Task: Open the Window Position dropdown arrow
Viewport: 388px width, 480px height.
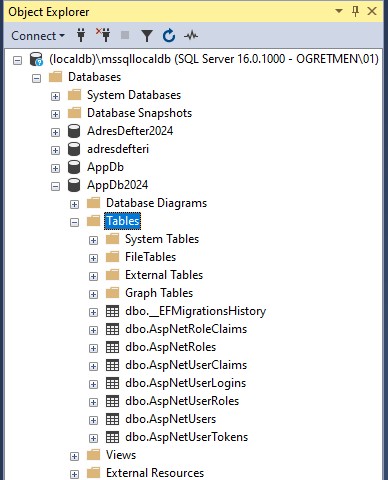Action: 339,11
